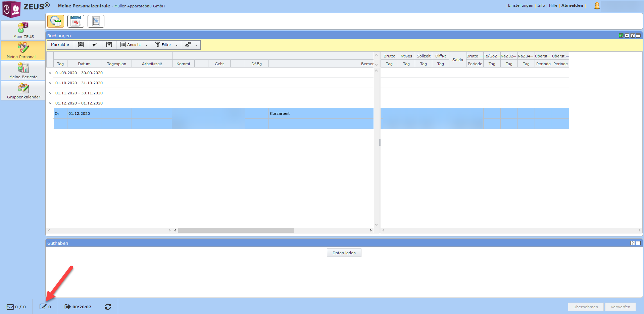Click the edit requests pencil icon
The width and height of the screenshot is (644, 314).
43,307
